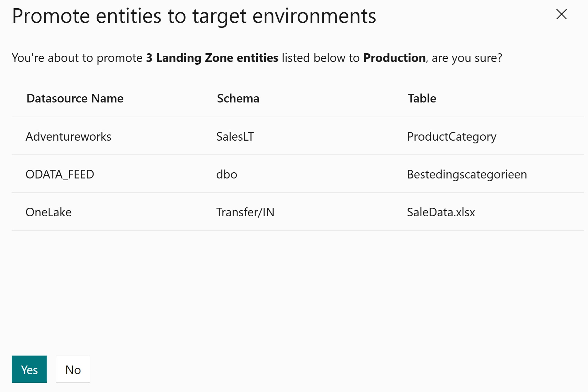Screen dimensions: 588x392
Task: Confirm promotion with Yes button
Action: coord(29,370)
